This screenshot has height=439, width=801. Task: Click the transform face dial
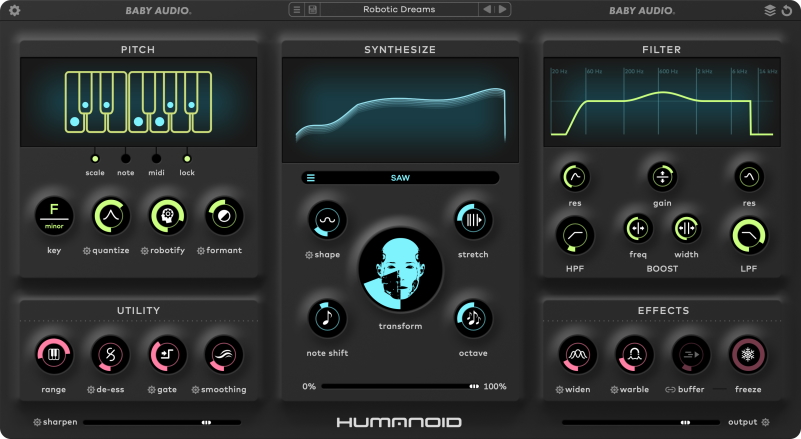tap(400, 270)
